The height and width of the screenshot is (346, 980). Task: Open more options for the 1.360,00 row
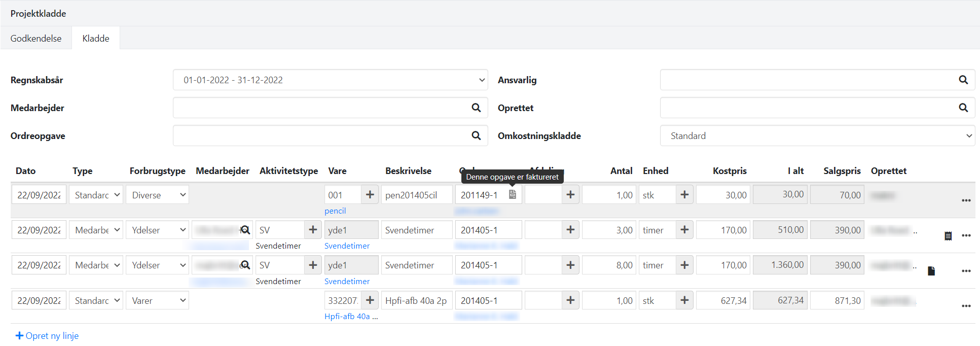point(966,271)
